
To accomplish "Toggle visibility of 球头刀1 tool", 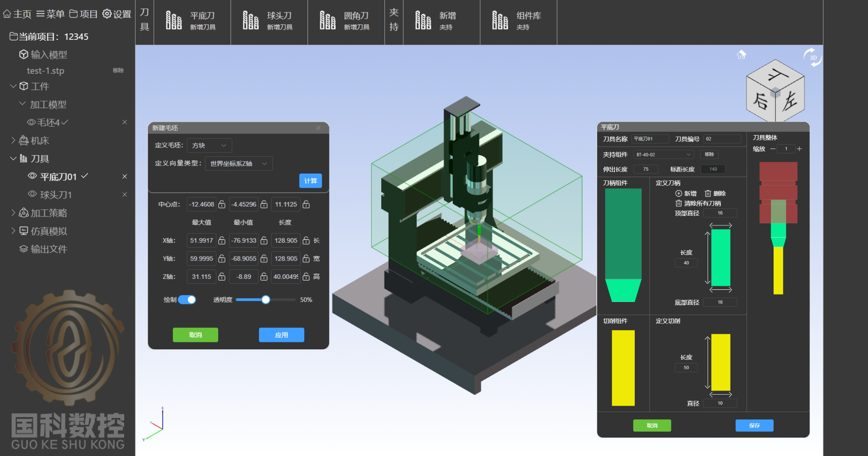I will [32, 195].
